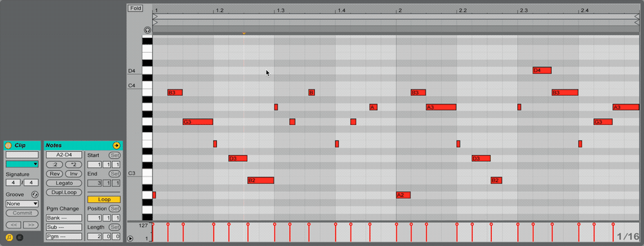Click the loop end bracket marker
This screenshot has height=246, width=644.
[637, 17]
